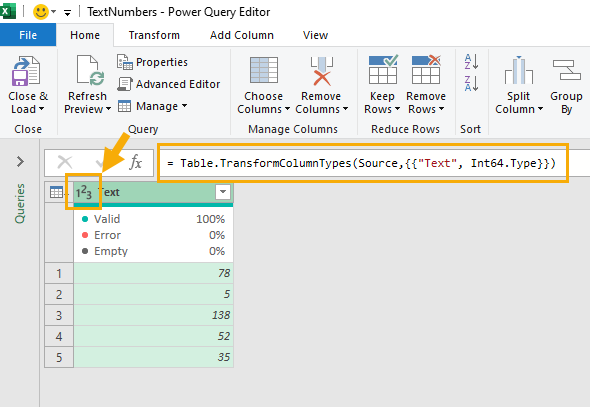590x407 pixels.
Task: Select the Text column header
Action: coord(154,193)
